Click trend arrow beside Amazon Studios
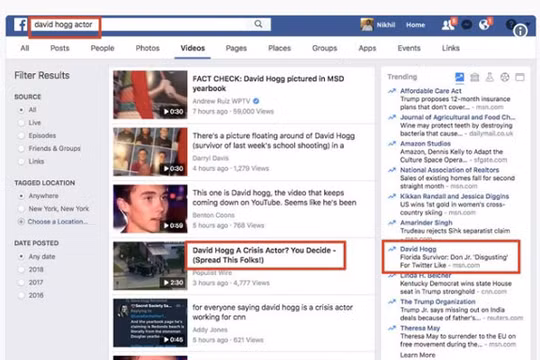Image resolution: width=540 pixels, height=360 pixels. tap(392, 144)
